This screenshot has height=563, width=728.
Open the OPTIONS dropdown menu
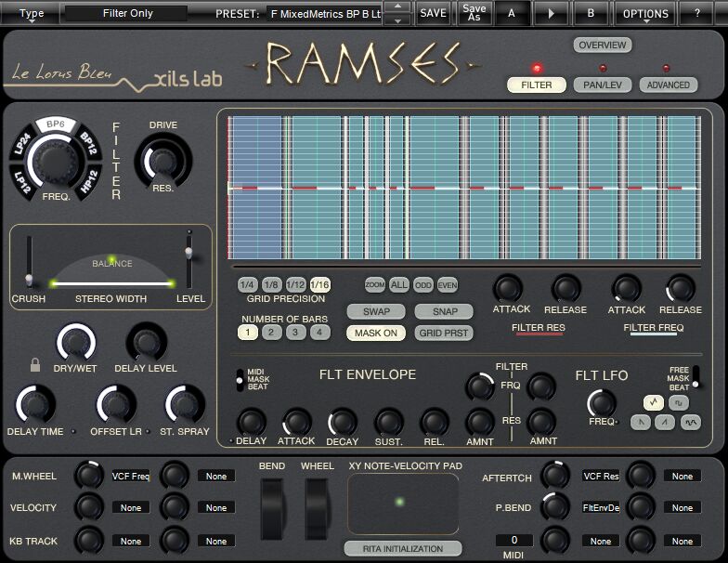click(x=645, y=13)
